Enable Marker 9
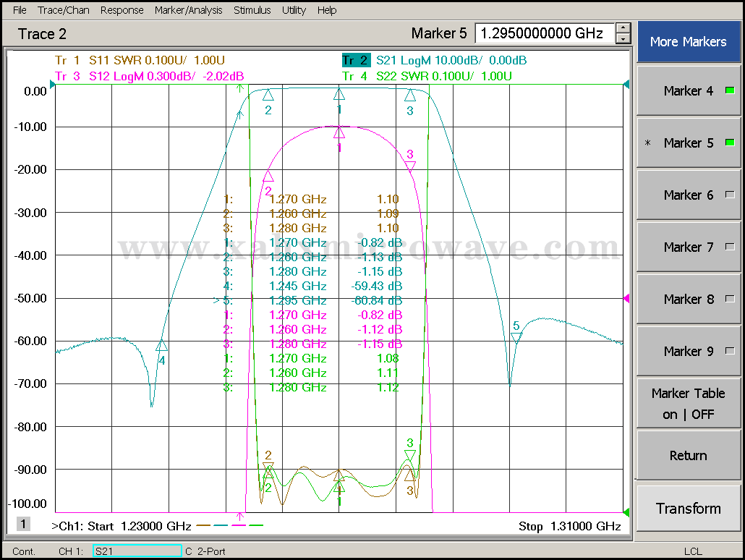The width and height of the screenshot is (745, 560). 688,351
